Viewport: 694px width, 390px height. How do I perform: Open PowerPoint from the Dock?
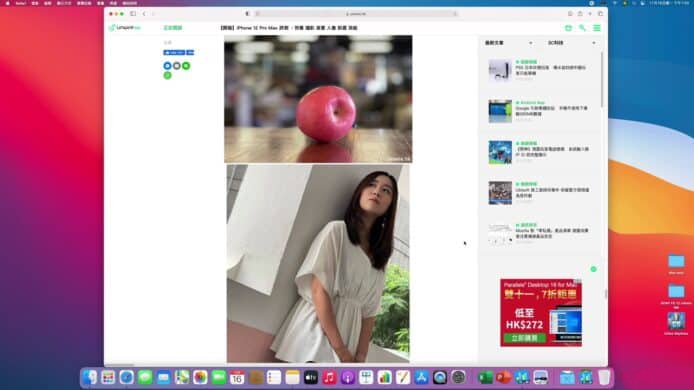click(504, 378)
